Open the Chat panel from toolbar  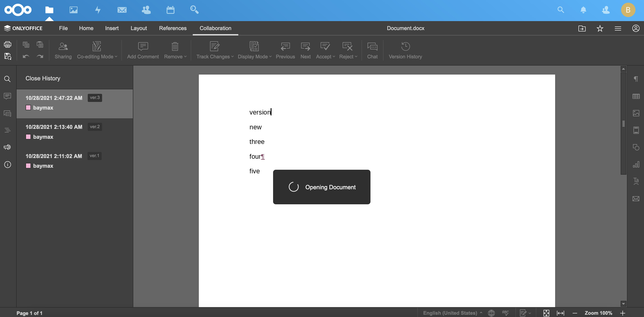372,51
